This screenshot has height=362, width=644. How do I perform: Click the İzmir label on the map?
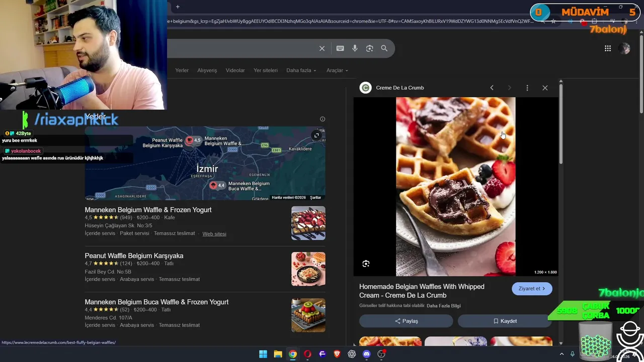[207, 169]
